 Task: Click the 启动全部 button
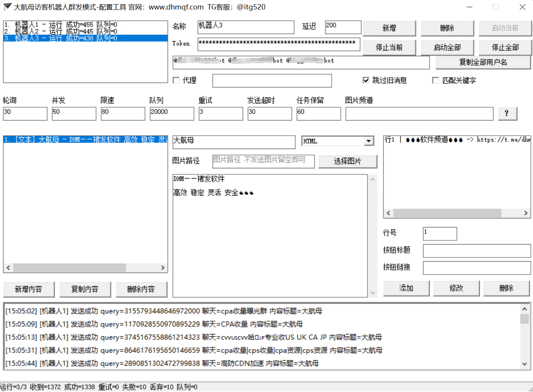[447, 47]
